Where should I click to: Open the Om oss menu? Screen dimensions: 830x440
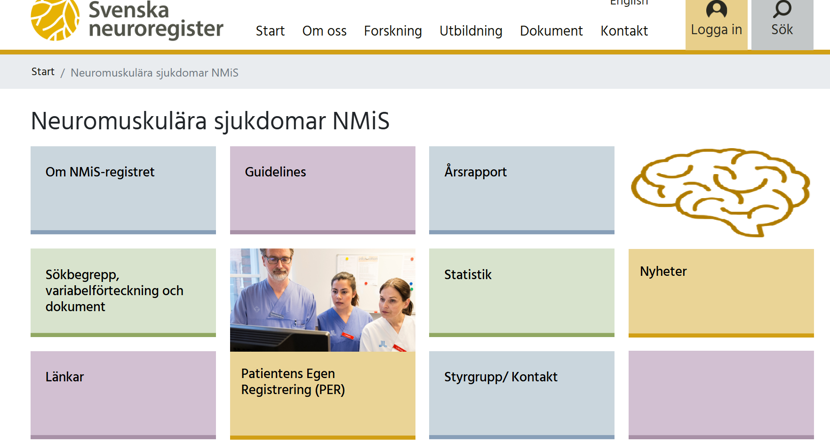click(324, 31)
